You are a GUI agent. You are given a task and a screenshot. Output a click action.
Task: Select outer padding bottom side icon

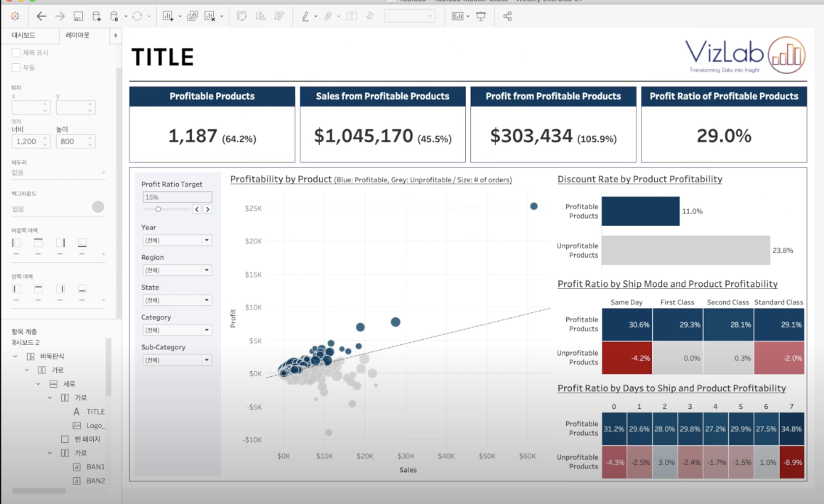pyautogui.click(x=82, y=243)
